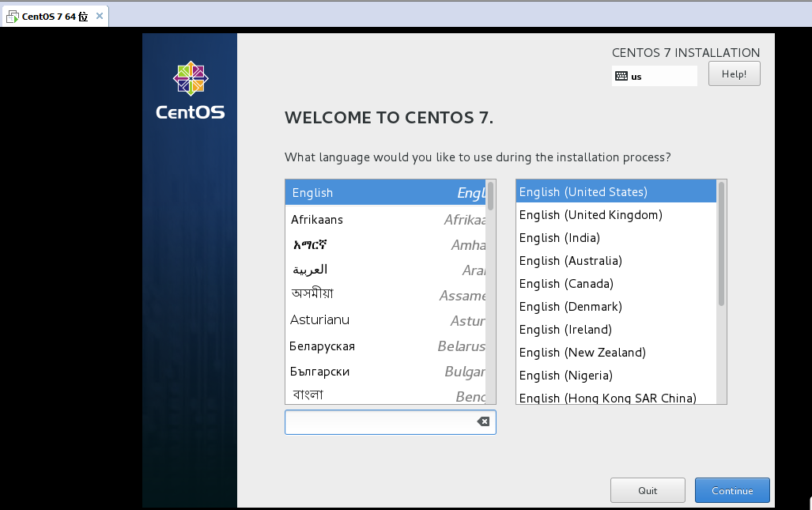
Task: Click the Continue button
Action: [x=732, y=490]
